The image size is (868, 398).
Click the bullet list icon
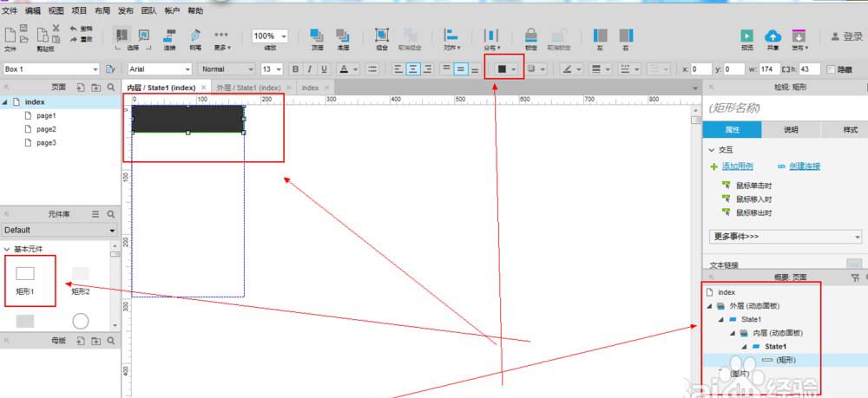(372, 69)
